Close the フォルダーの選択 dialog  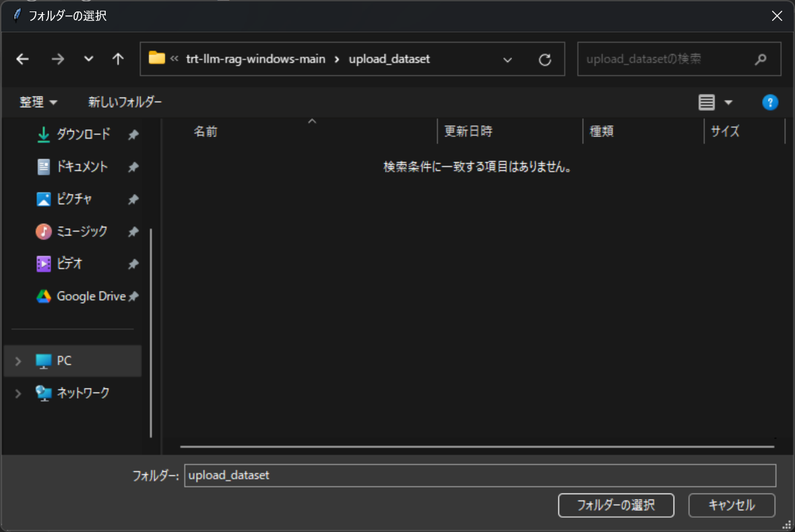coord(777,15)
